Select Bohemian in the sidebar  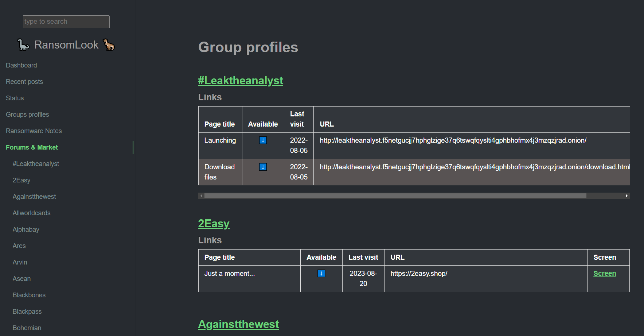[27, 328]
